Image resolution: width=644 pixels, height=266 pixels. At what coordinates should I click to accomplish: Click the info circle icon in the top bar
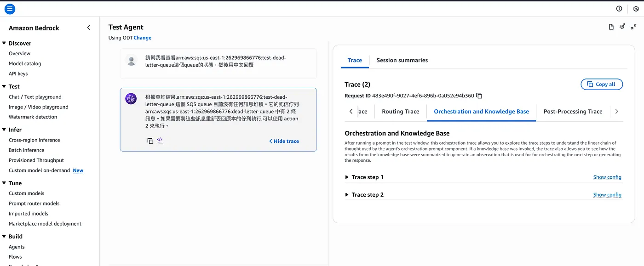click(x=619, y=9)
